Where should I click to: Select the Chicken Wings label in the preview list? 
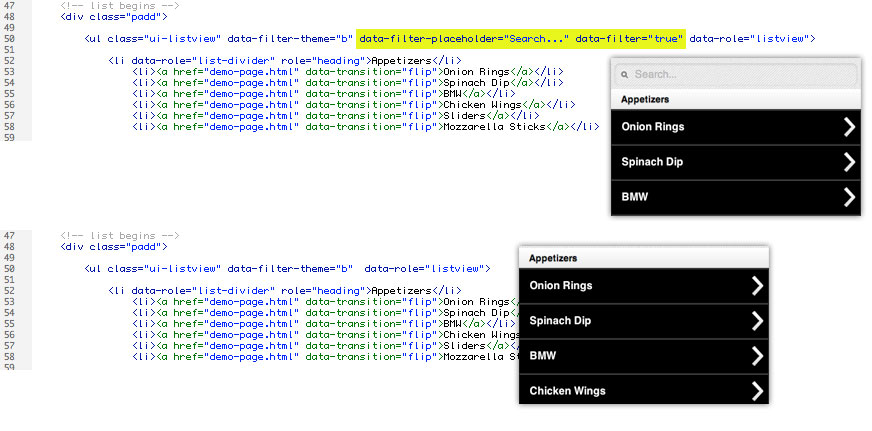click(x=567, y=391)
